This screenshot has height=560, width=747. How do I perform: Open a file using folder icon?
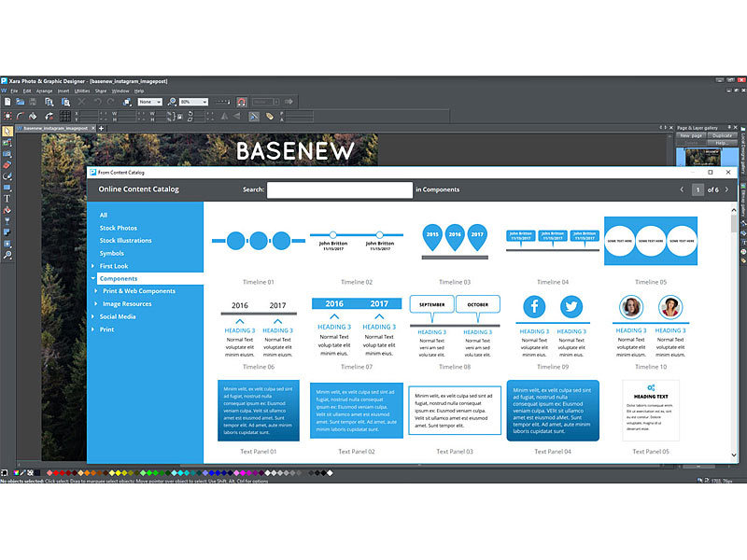point(20,102)
